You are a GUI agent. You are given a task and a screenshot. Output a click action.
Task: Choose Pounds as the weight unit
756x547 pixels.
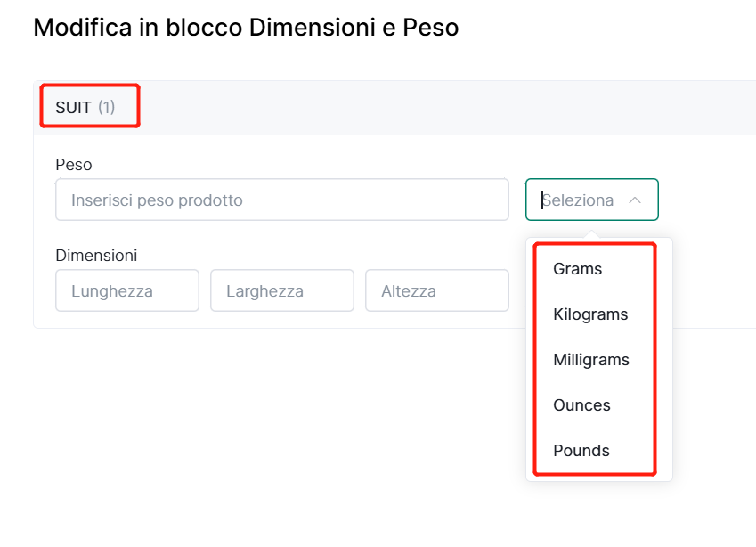[581, 451]
